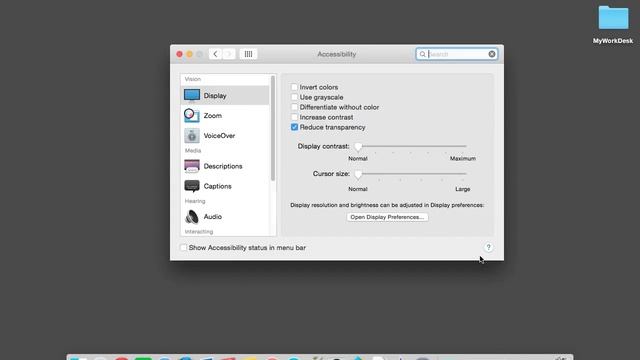Click in the Search input field

[x=457, y=54]
